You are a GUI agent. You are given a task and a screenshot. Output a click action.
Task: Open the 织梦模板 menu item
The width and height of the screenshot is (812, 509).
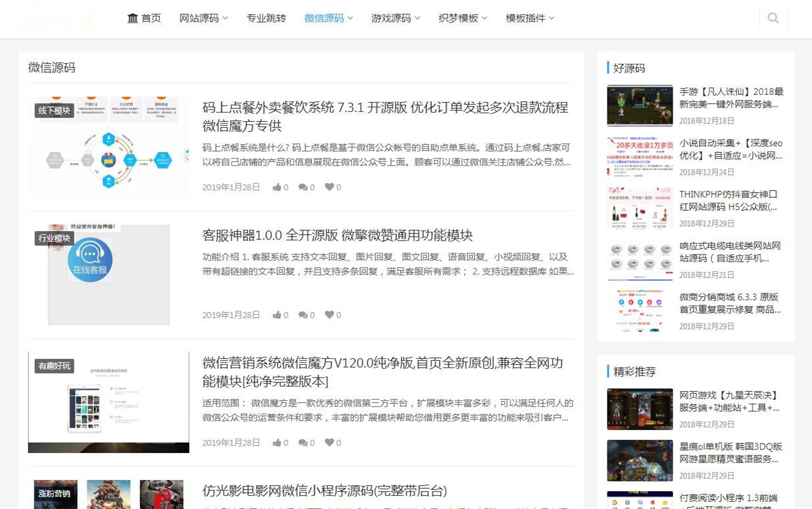[x=459, y=18]
